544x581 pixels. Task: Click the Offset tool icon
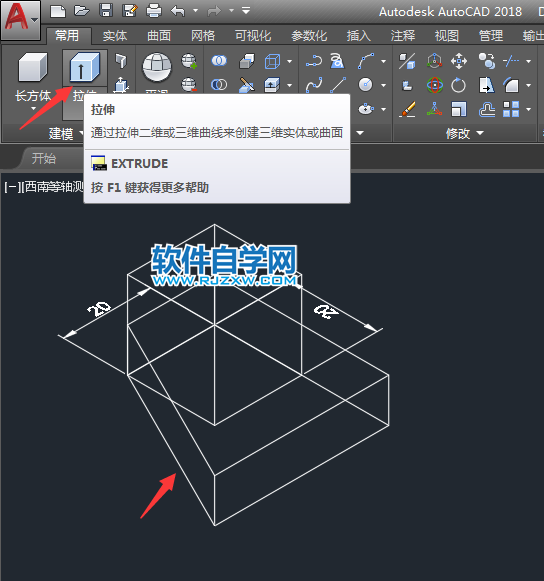[487, 109]
